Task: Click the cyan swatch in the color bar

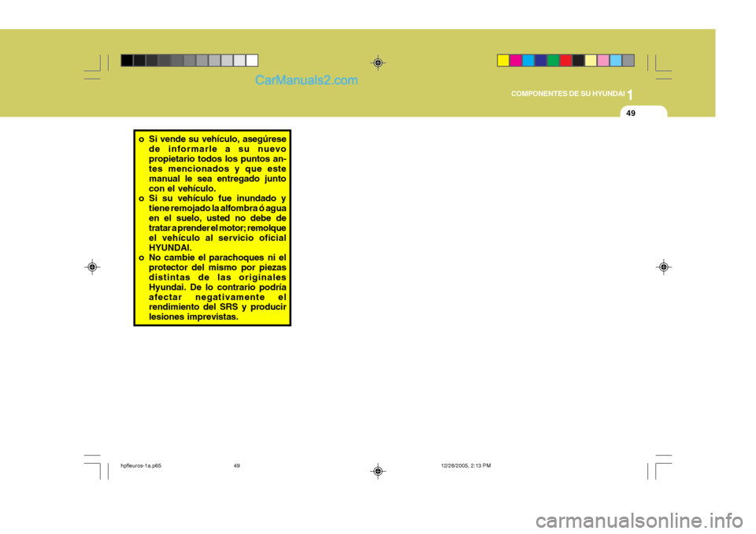Action: tap(528, 61)
